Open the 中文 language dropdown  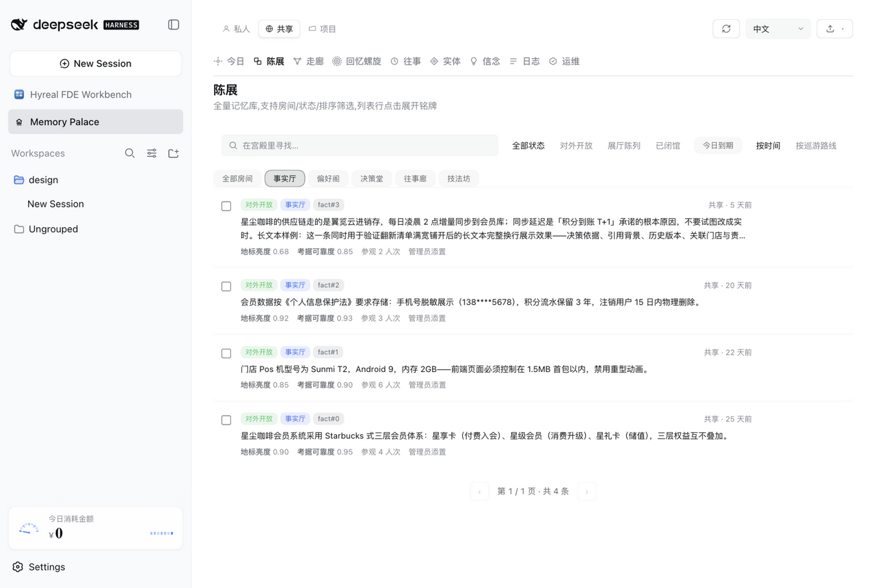point(778,29)
